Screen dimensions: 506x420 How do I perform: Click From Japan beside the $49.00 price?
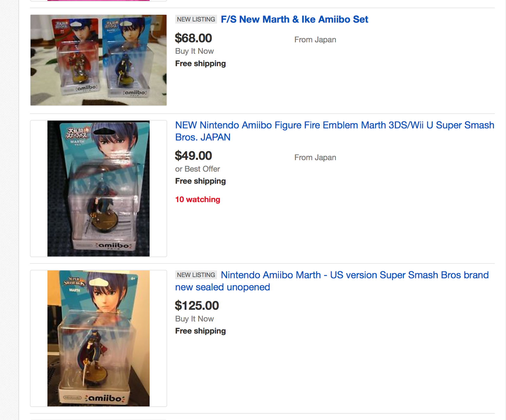[x=315, y=157]
